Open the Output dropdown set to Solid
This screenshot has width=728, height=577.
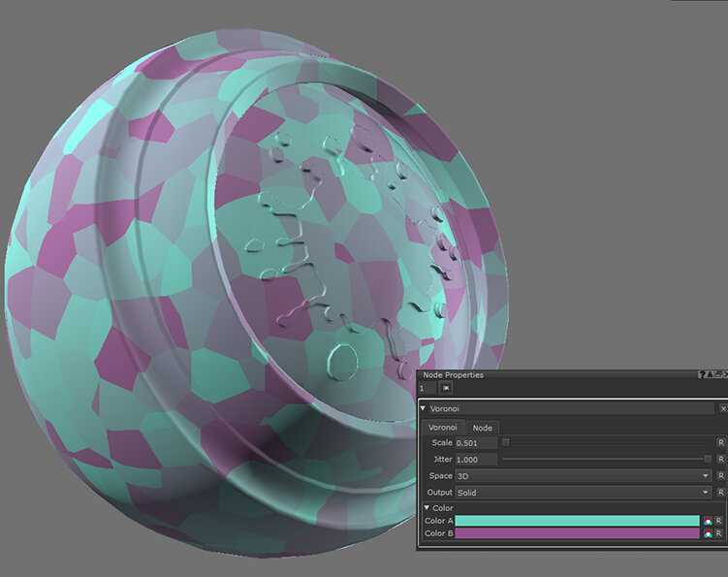click(583, 493)
